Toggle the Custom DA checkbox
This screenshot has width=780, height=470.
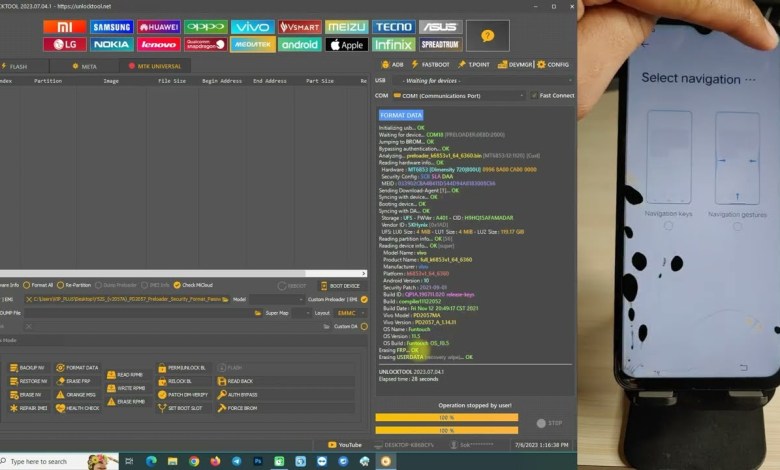364,327
